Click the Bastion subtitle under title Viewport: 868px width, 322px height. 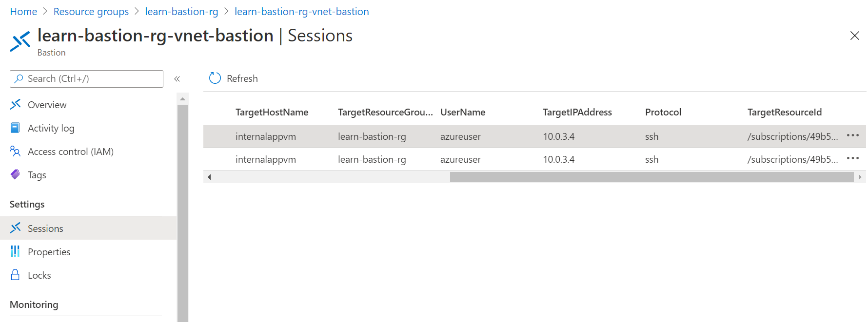[x=52, y=53]
